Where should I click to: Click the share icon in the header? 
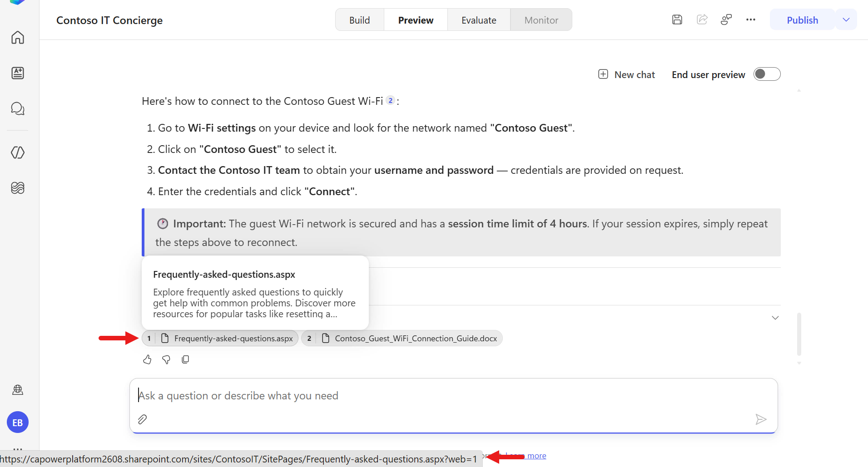pyautogui.click(x=702, y=20)
